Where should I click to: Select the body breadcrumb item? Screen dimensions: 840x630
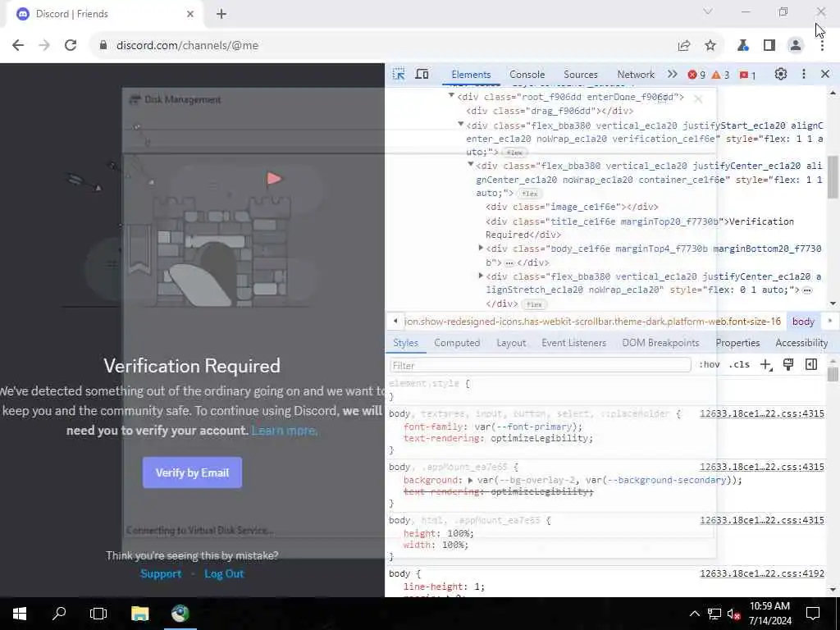[x=803, y=322]
